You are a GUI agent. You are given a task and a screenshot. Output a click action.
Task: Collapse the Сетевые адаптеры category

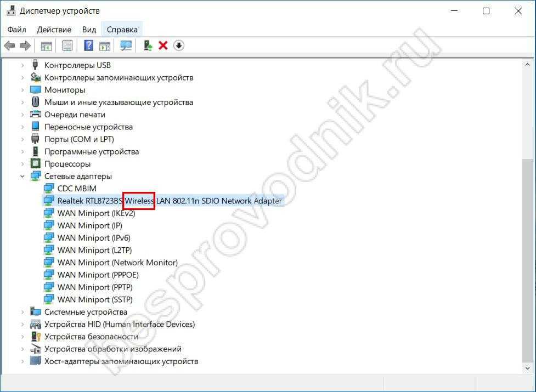[x=22, y=176]
